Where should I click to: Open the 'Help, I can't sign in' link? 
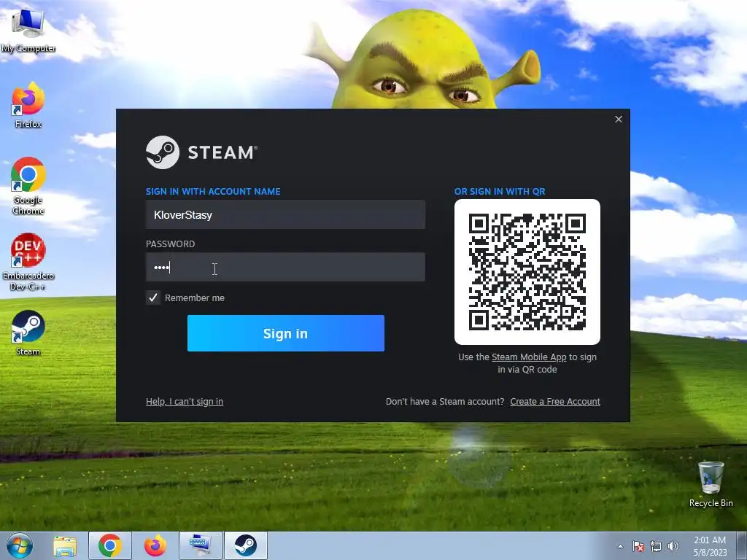[185, 402]
